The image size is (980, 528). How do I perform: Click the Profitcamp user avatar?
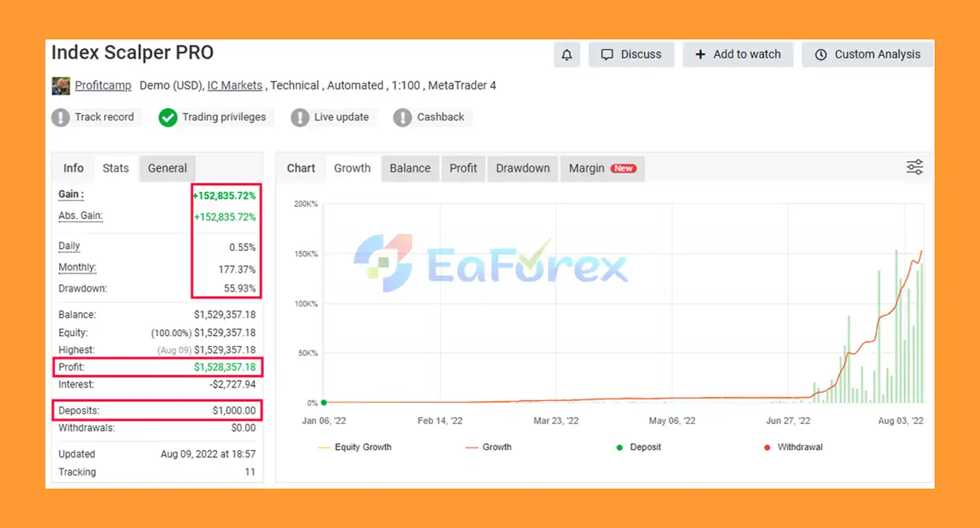[60, 86]
